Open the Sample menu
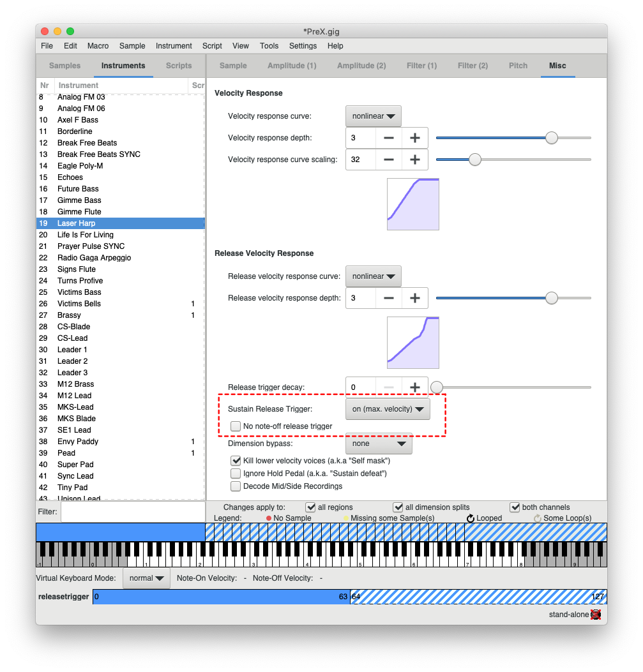643x672 pixels. (x=132, y=46)
